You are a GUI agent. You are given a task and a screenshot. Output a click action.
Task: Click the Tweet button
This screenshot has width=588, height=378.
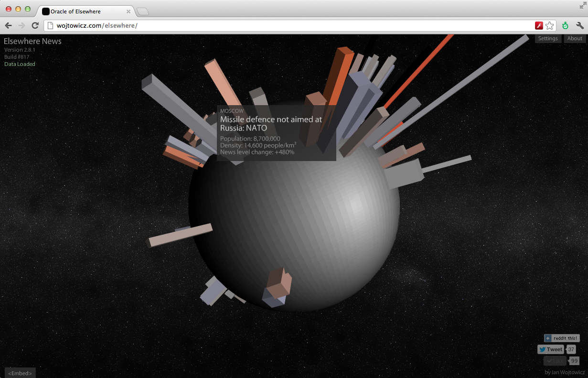tap(551, 349)
